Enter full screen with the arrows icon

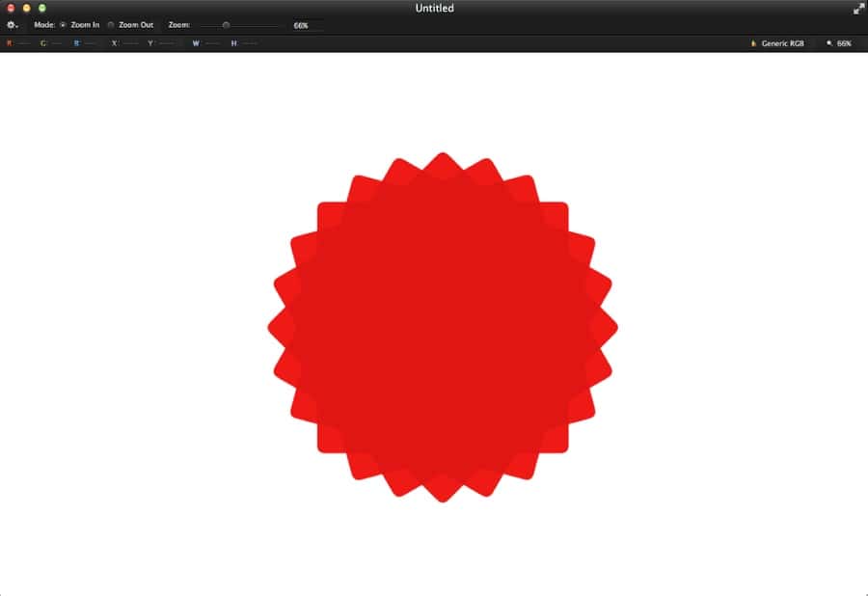coord(858,9)
